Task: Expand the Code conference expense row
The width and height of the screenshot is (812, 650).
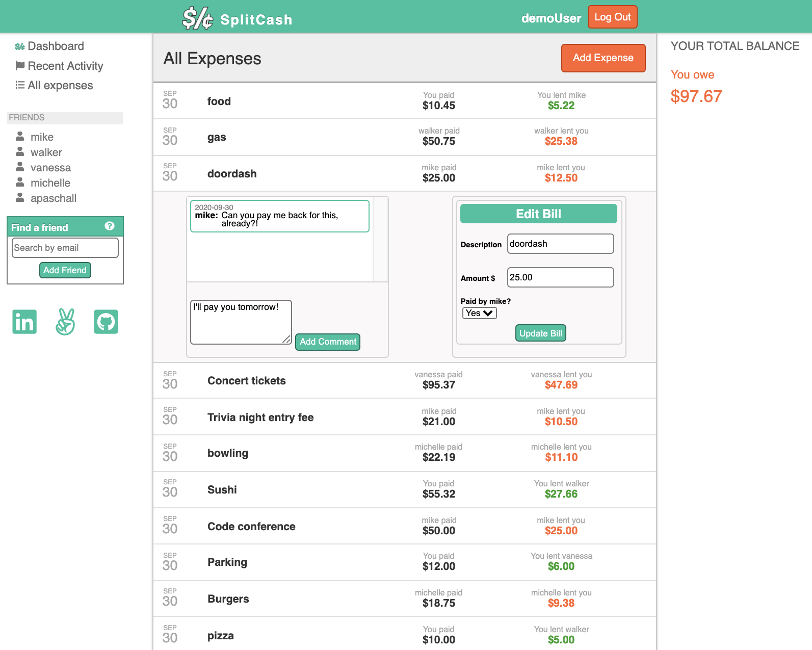Action: click(405, 526)
